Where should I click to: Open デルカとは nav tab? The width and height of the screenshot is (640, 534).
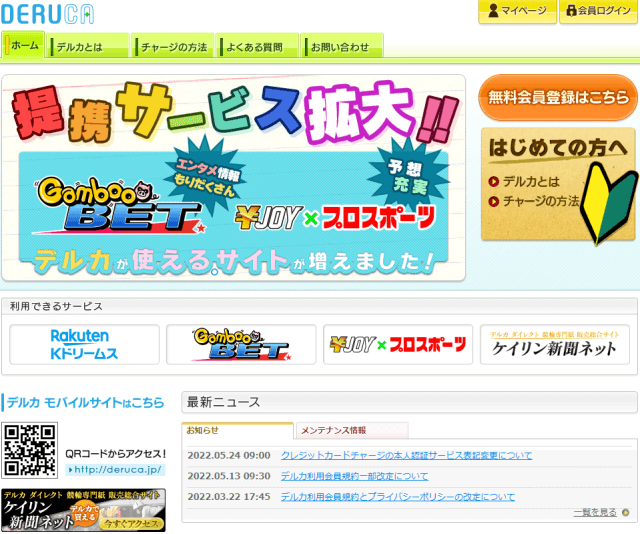[88, 47]
